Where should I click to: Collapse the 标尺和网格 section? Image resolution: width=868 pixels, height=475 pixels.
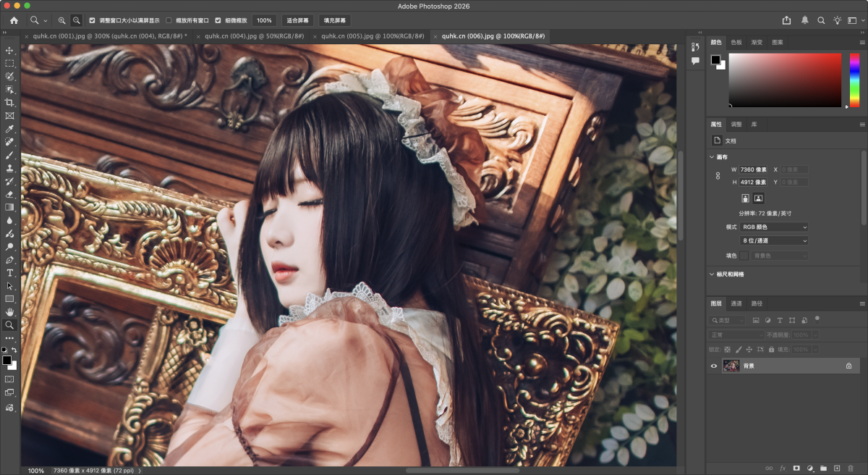(x=712, y=274)
